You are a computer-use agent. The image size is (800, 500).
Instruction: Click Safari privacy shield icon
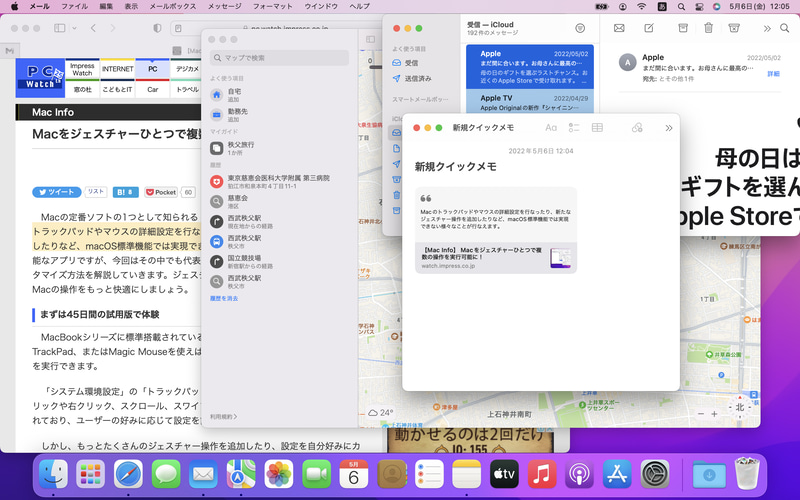(x=157, y=28)
